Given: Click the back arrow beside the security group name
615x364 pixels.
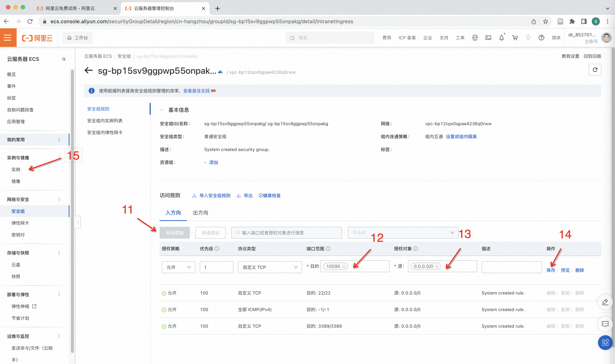Looking at the screenshot, I should [x=89, y=71].
